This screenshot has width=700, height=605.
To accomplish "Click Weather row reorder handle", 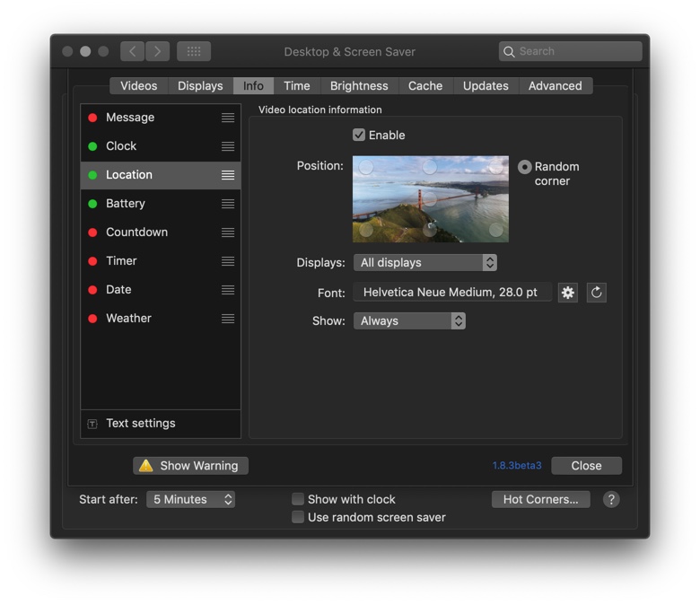I will (x=228, y=319).
